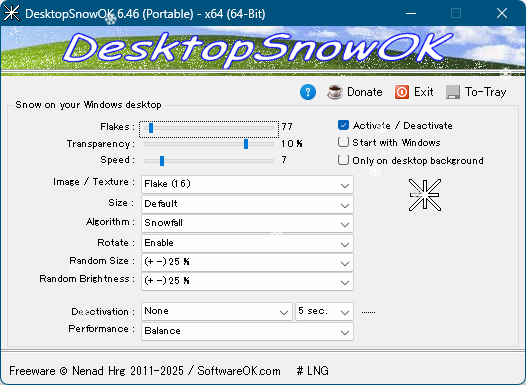Click the snowflake app icon in title bar

point(11,13)
